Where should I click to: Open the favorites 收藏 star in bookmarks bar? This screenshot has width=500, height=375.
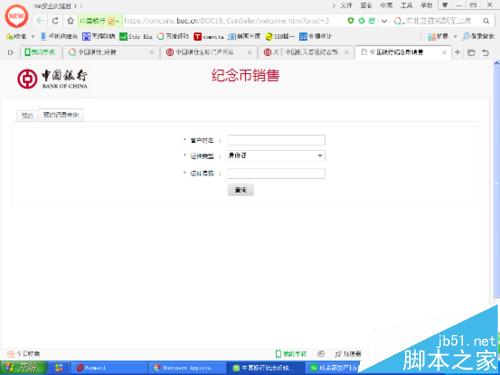click(17, 36)
